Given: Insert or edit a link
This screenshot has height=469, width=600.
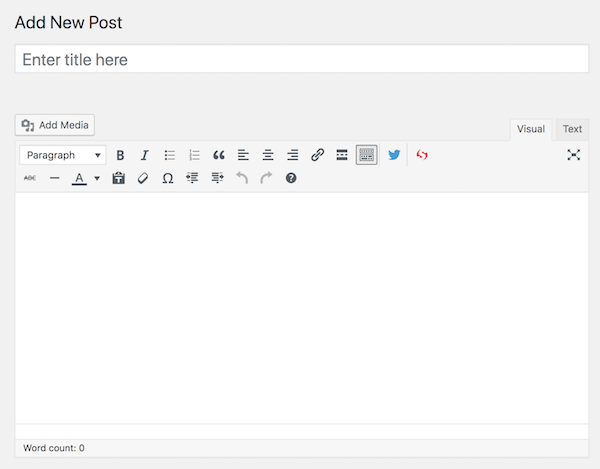Looking at the screenshot, I should tap(318, 155).
